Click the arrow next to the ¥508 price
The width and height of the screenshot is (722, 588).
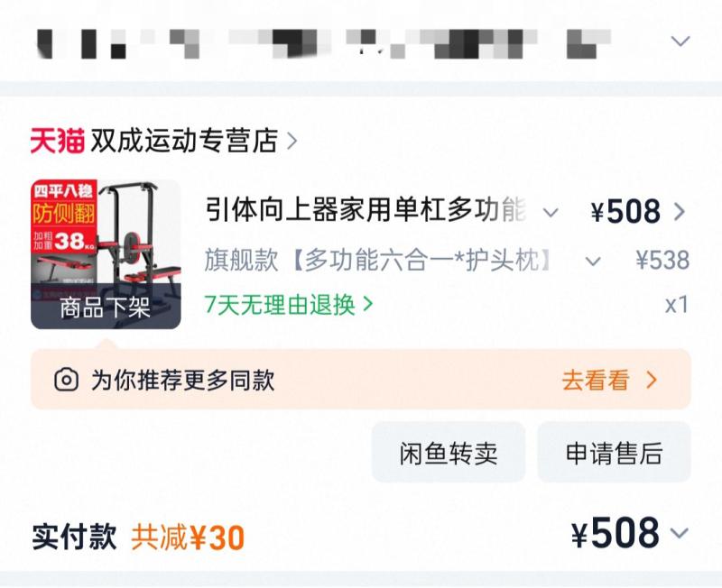pos(680,212)
